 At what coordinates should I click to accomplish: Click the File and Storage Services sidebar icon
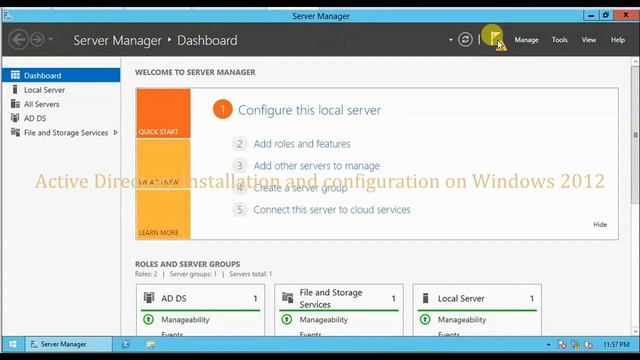[15, 132]
